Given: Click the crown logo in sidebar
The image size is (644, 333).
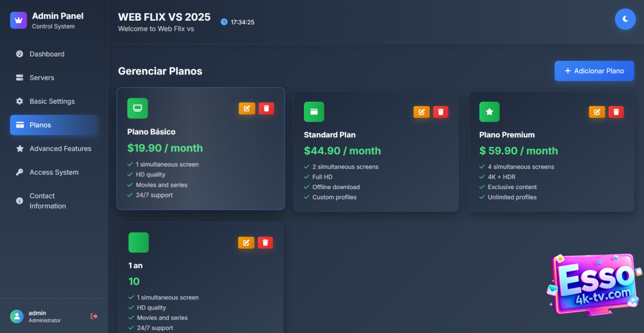Looking at the screenshot, I should (19, 21).
